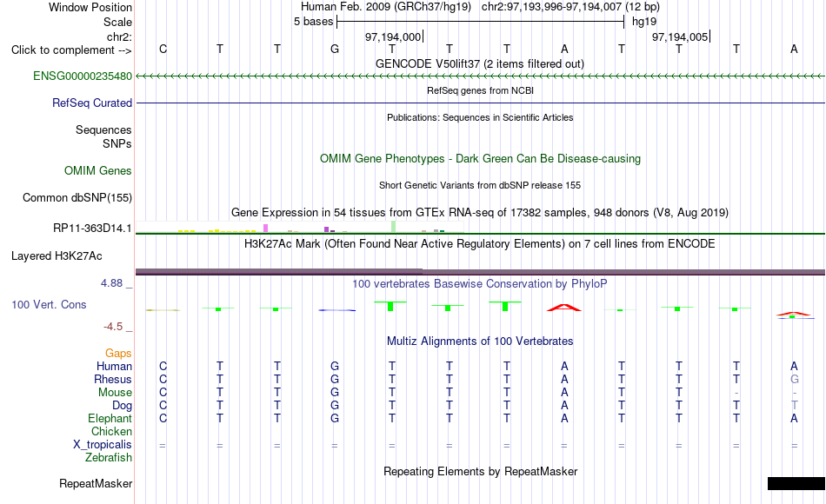Open Common dbSNP(155) track label
Screen dimensions: 826x504
click(x=77, y=197)
